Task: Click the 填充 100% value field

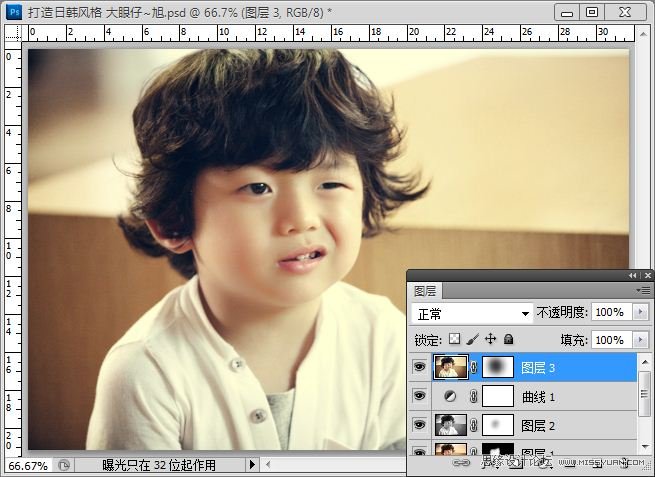Action: pyautogui.click(x=612, y=340)
